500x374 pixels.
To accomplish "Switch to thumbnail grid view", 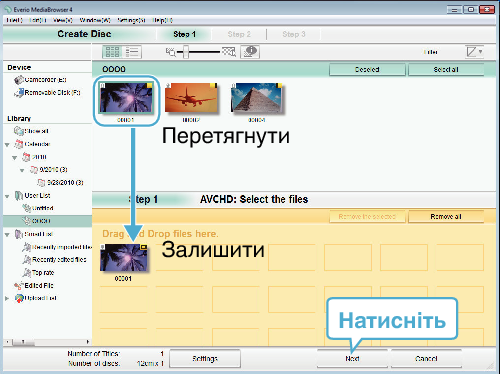I will click(112, 52).
